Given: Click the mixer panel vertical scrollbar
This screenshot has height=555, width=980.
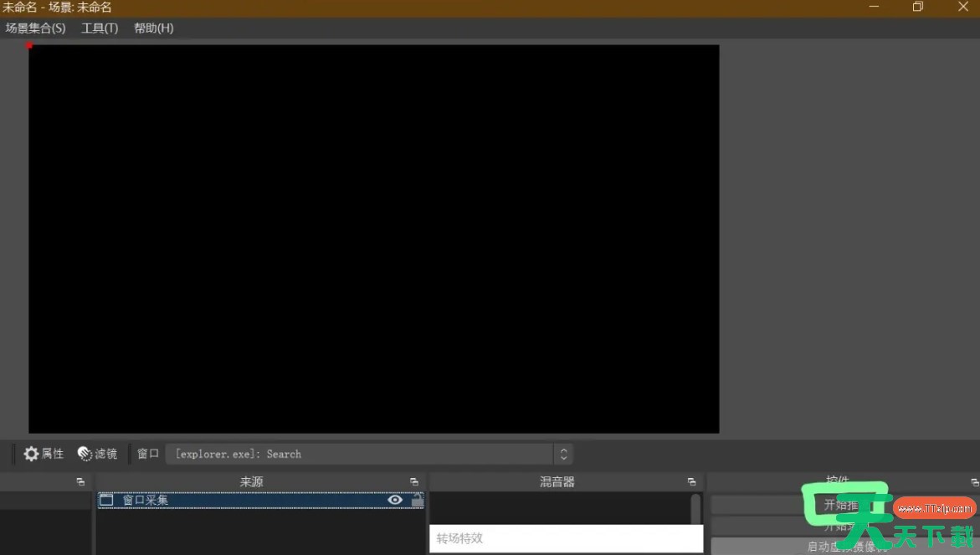Looking at the screenshot, I should coord(695,508).
